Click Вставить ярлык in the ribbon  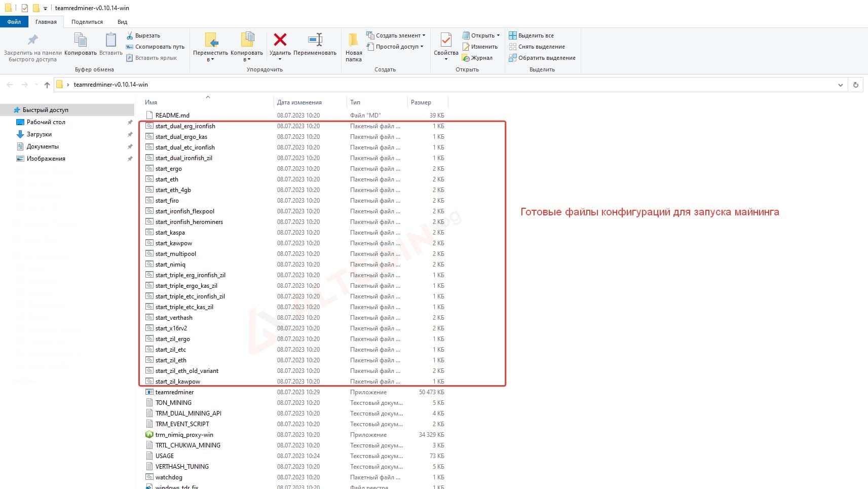pyautogui.click(x=152, y=58)
